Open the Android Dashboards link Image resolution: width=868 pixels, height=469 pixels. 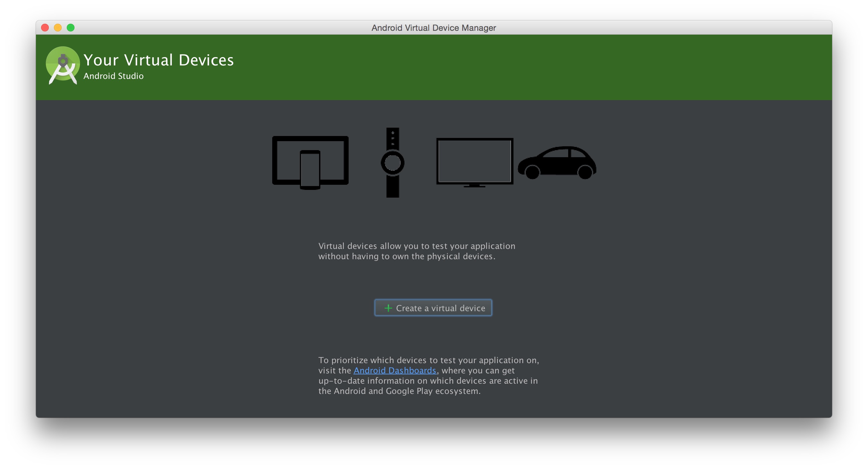point(395,370)
